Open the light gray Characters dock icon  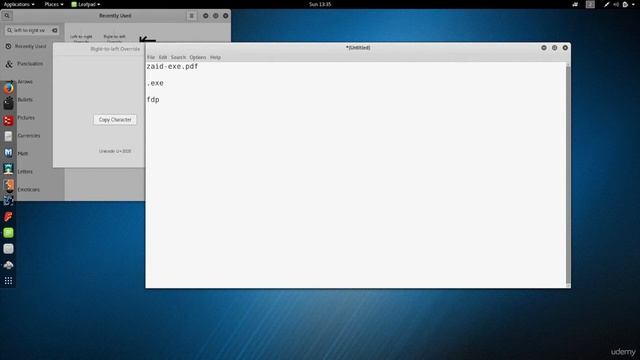8,249
